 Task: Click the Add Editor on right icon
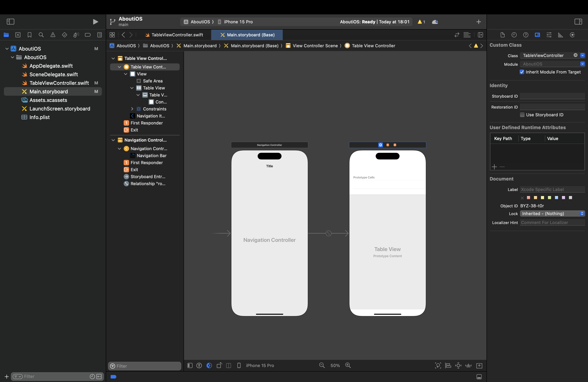pyautogui.click(x=480, y=35)
